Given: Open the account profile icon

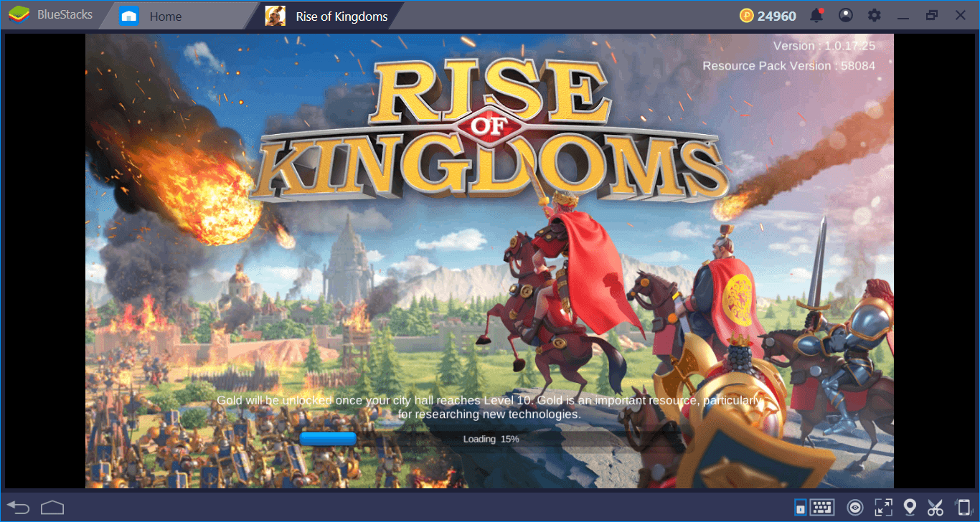Looking at the screenshot, I should [846, 15].
